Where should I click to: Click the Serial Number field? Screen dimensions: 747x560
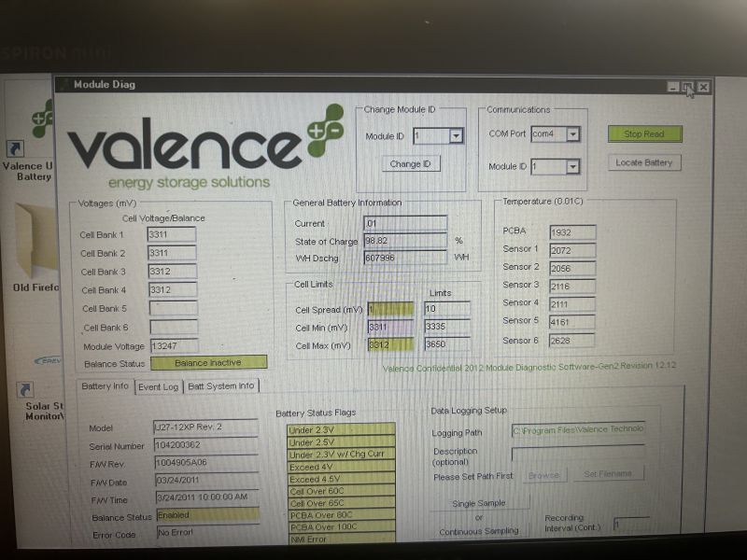point(206,445)
